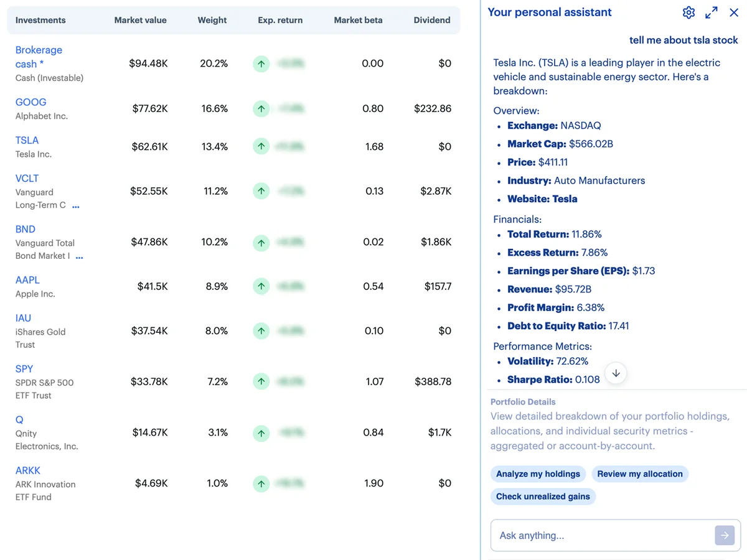Open the TSLA holding details
Image resolution: width=747 pixels, height=560 pixels.
[27, 140]
